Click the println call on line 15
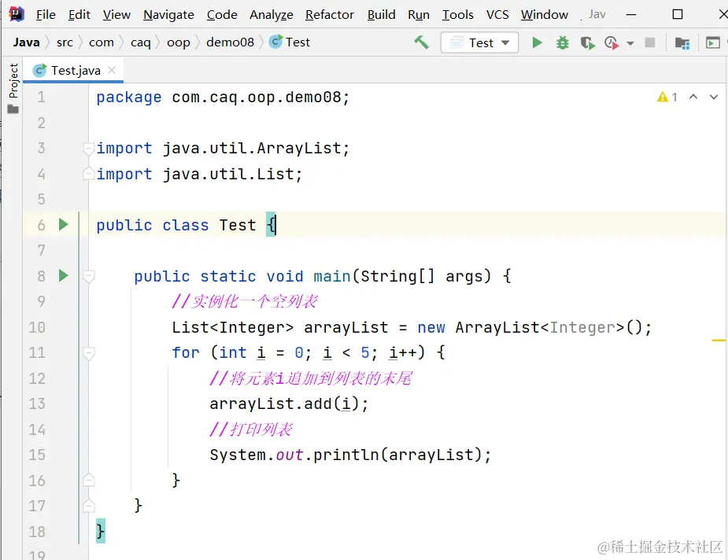 click(x=346, y=455)
